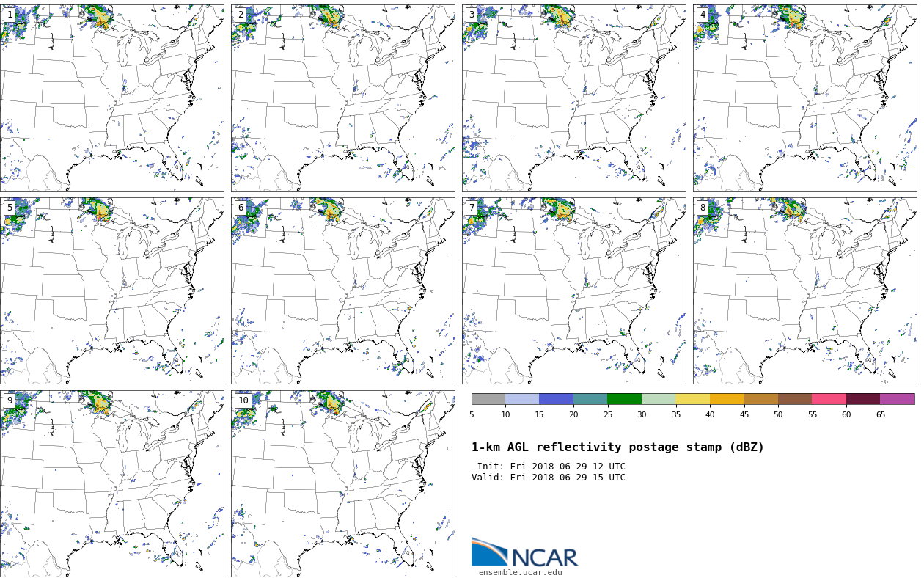Screen dimensions: 924x578
Task: Click the pale green 30-35 dBZ swatch
Action: [x=659, y=399]
